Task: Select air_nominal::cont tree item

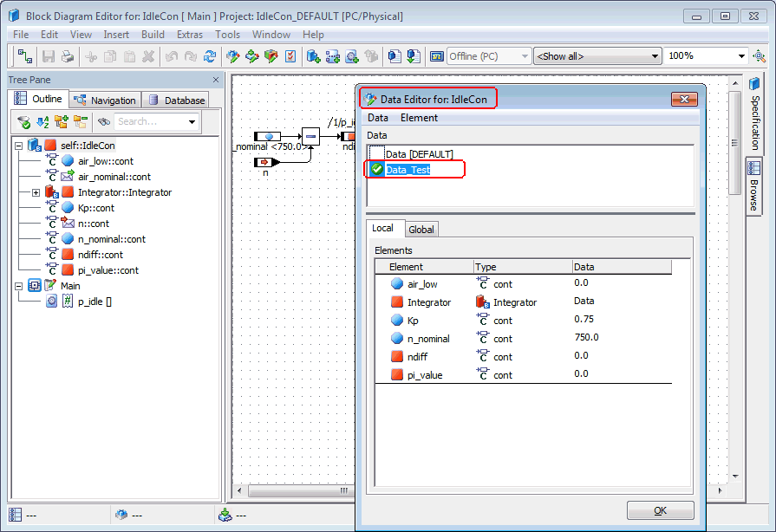Action: coord(114,177)
